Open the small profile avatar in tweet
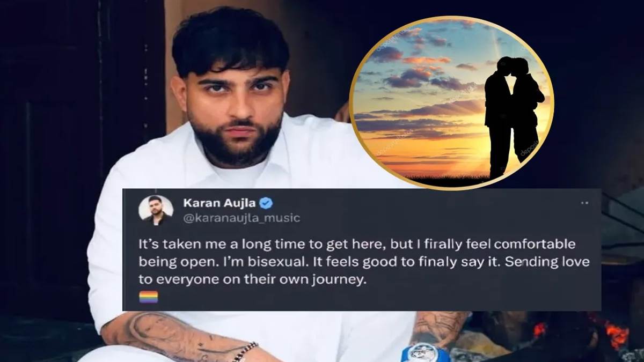This screenshot has height=362, width=644. [156, 210]
